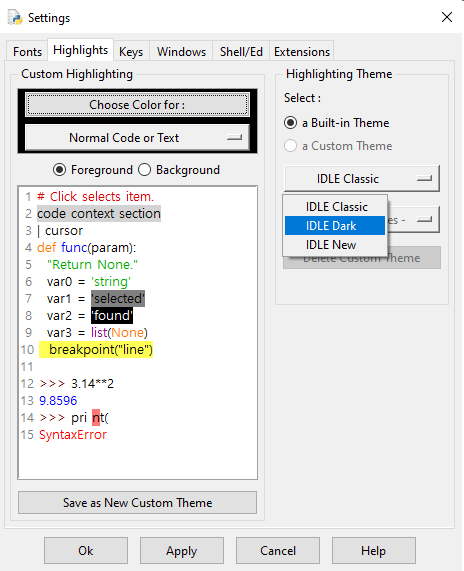Click the 'cursor' sample text

pyautogui.click(x=64, y=231)
